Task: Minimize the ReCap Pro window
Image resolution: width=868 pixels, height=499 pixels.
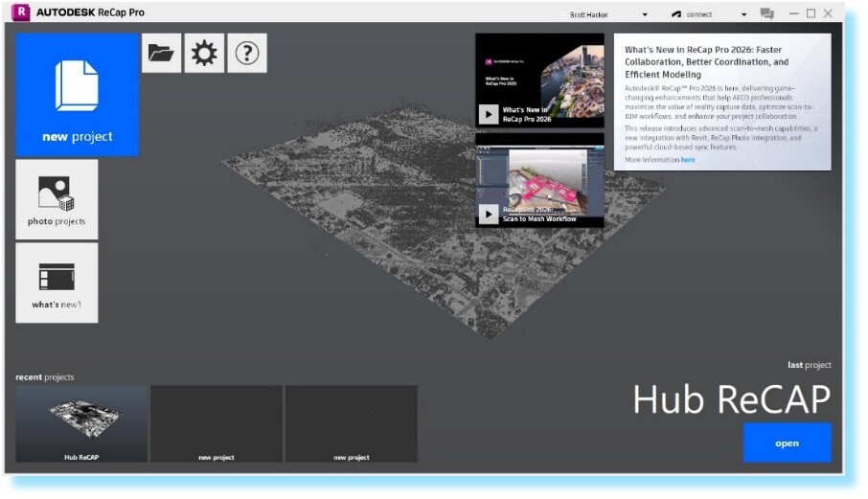Action: click(x=794, y=13)
